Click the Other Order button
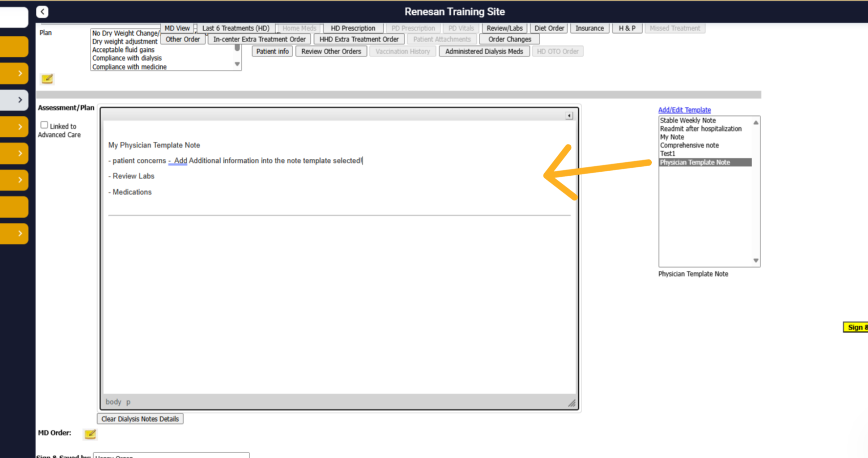The image size is (868, 458). tap(183, 39)
